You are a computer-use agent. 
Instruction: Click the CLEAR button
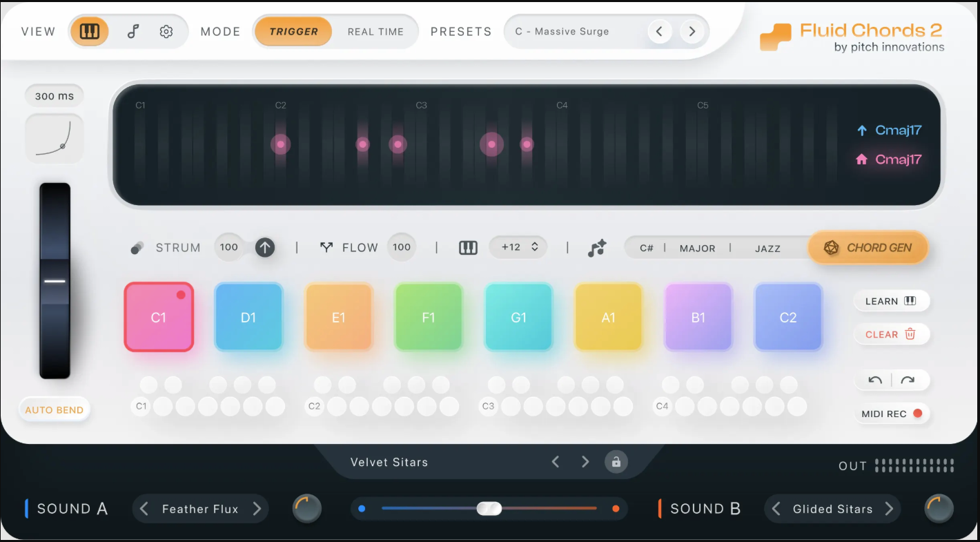tap(892, 334)
